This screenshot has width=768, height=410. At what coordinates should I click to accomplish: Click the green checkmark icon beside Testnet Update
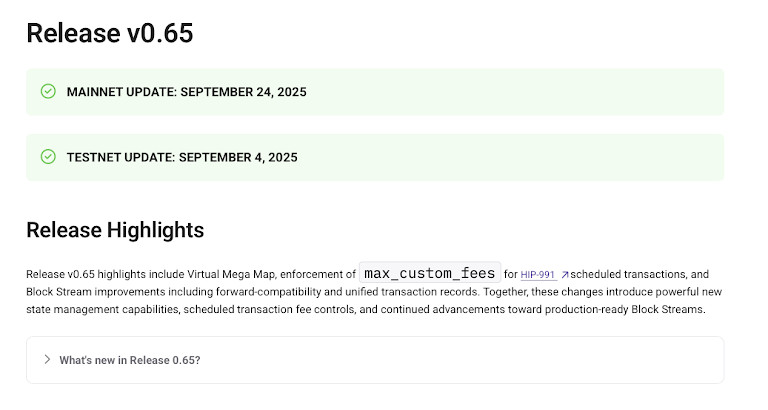(48, 157)
